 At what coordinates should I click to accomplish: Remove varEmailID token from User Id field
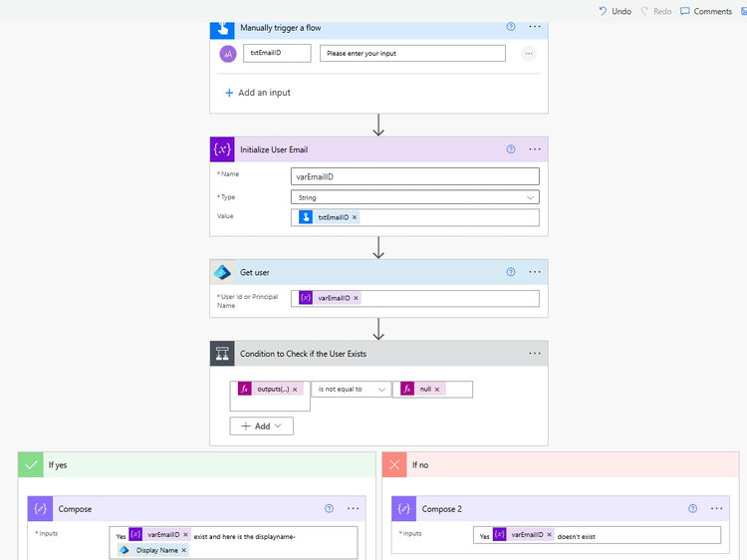[x=356, y=298]
